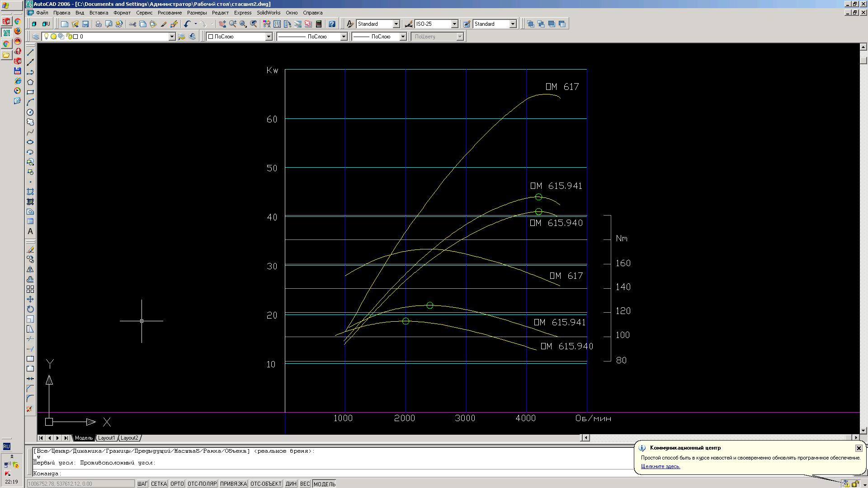Toggle ОРТО mode in status bar

click(177, 484)
